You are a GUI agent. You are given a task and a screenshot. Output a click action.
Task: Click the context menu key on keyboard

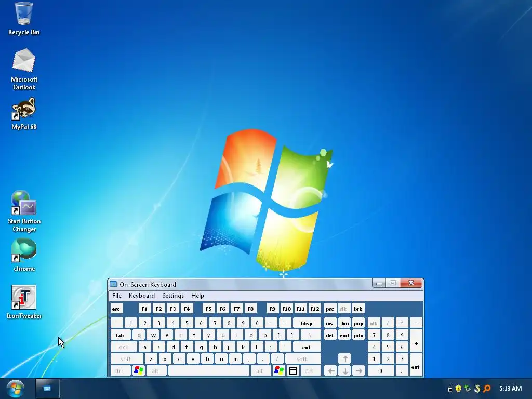[x=293, y=370]
